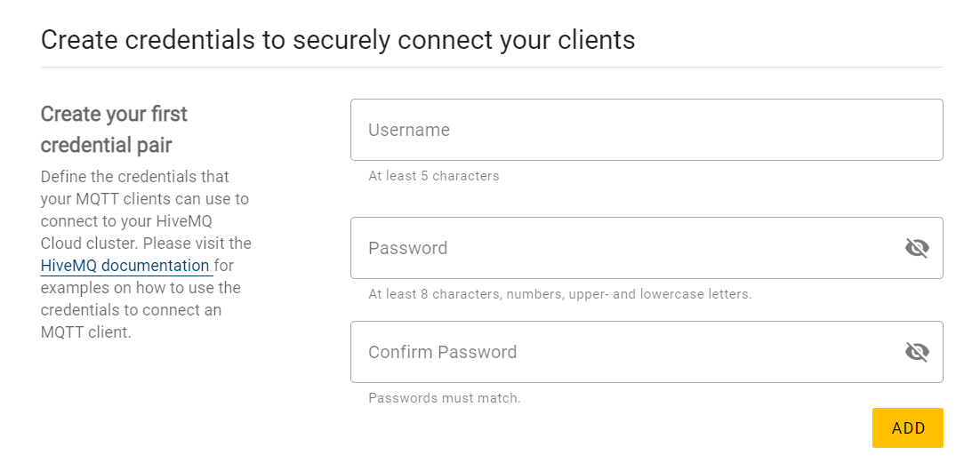The image size is (980, 471).
Task: Toggle visibility of Confirm Password entry
Action: [x=917, y=352]
